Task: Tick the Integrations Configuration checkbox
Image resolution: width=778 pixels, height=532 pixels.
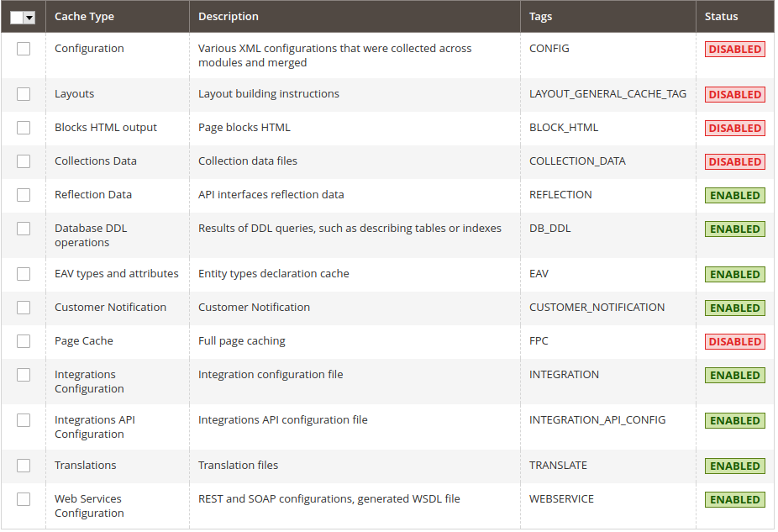Action: click(24, 375)
